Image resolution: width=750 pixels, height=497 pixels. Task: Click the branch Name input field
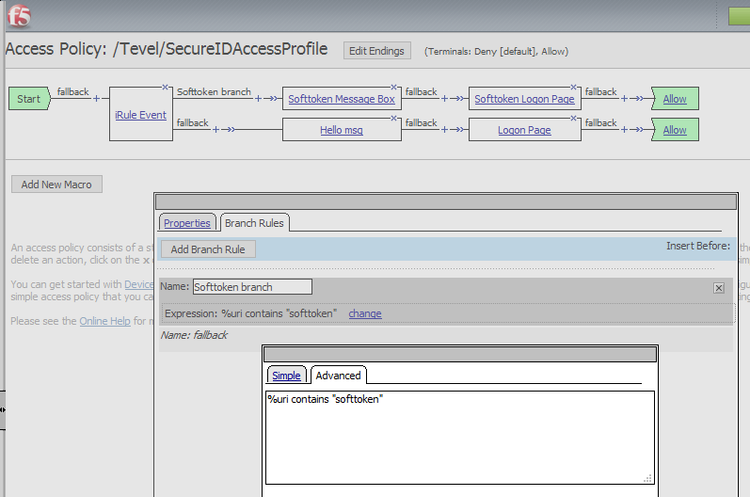click(252, 287)
